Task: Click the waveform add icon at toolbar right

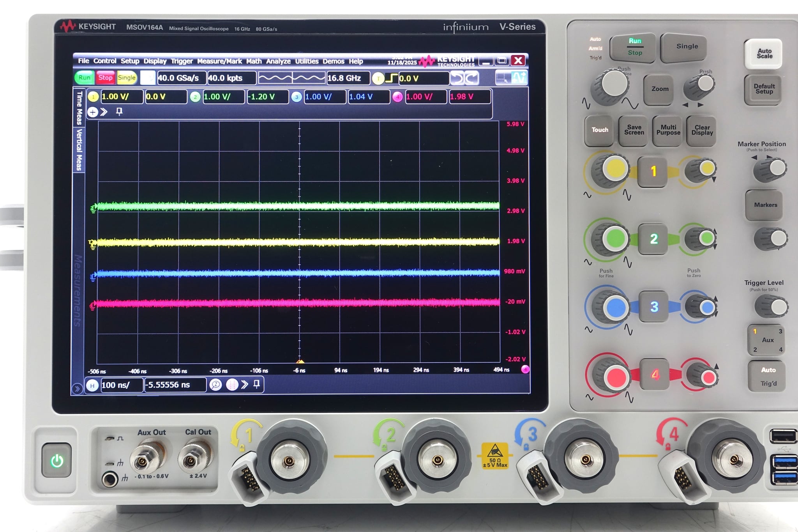Action: point(519,78)
